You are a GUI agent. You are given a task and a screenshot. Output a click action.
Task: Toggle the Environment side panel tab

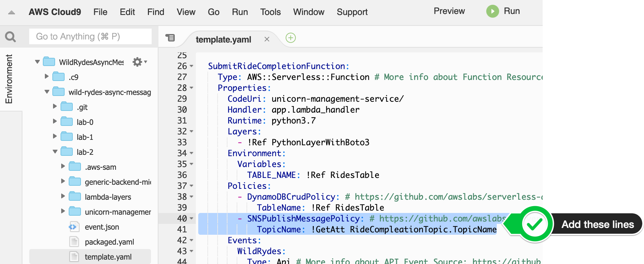(x=9, y=79)
